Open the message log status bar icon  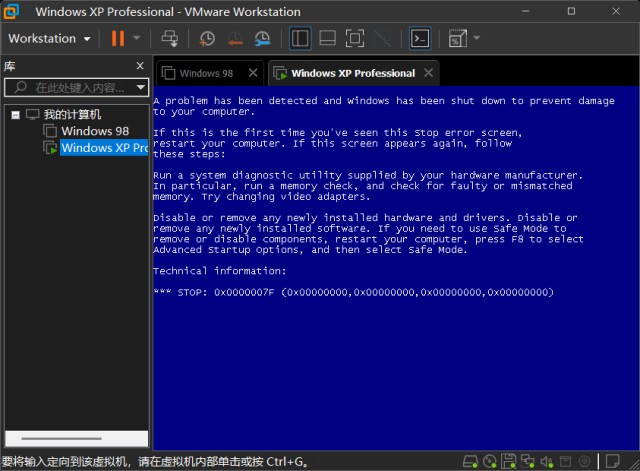pos(612,462)
